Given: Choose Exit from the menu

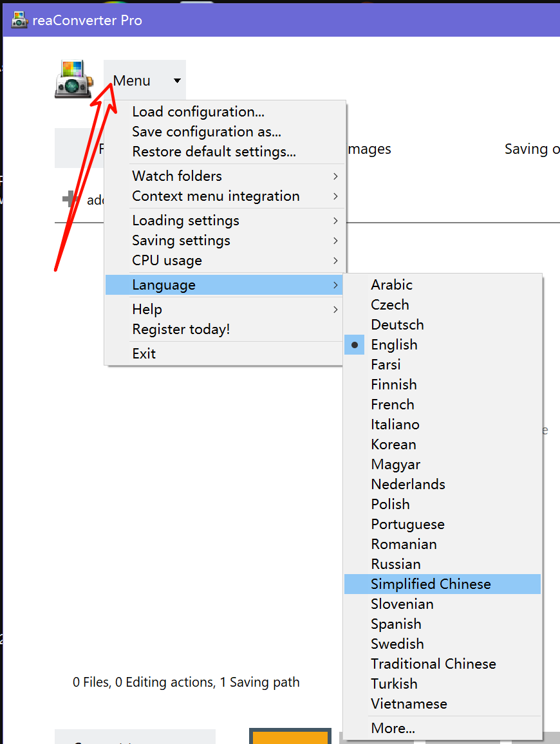Looking at the screenshot, I should pyautogui.click(x=224, y=353).
